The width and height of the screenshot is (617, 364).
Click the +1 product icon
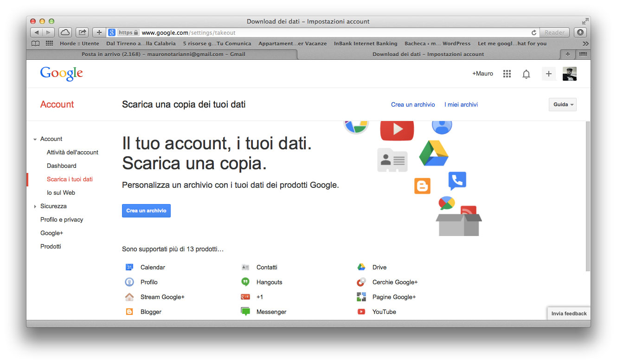245,297
